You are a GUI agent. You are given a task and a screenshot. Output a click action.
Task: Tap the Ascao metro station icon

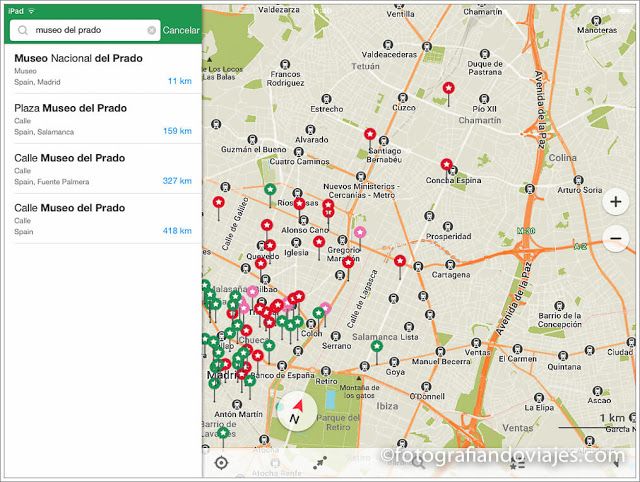[x=598, y=391]
